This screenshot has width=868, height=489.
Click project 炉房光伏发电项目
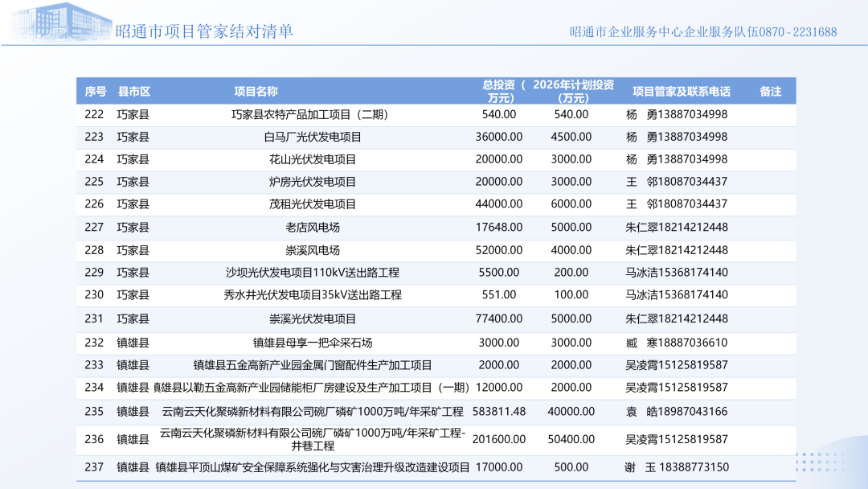point(312,182)
